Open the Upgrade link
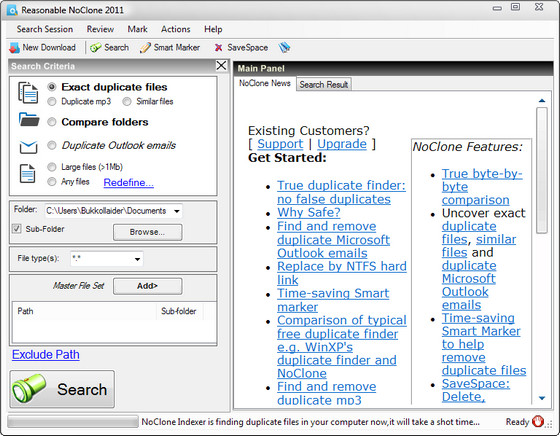Image resolution: width=560 pixels, height=436 pixels. pos(342,144)
